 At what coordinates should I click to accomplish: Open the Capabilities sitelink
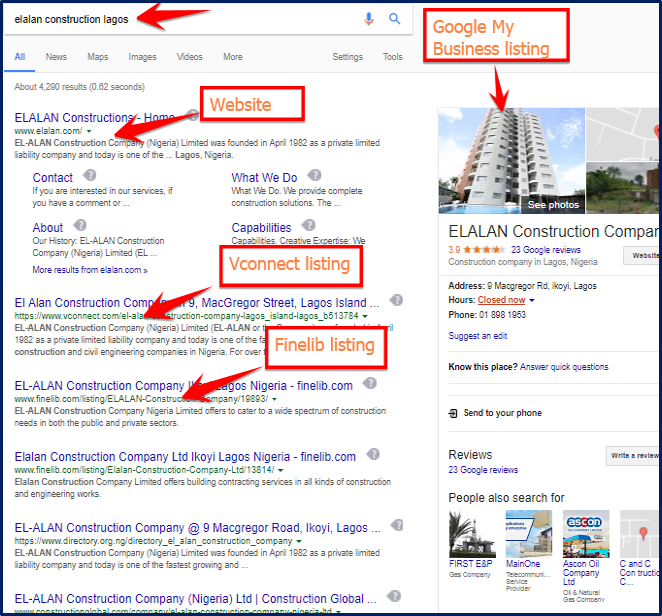pos(261,228)
